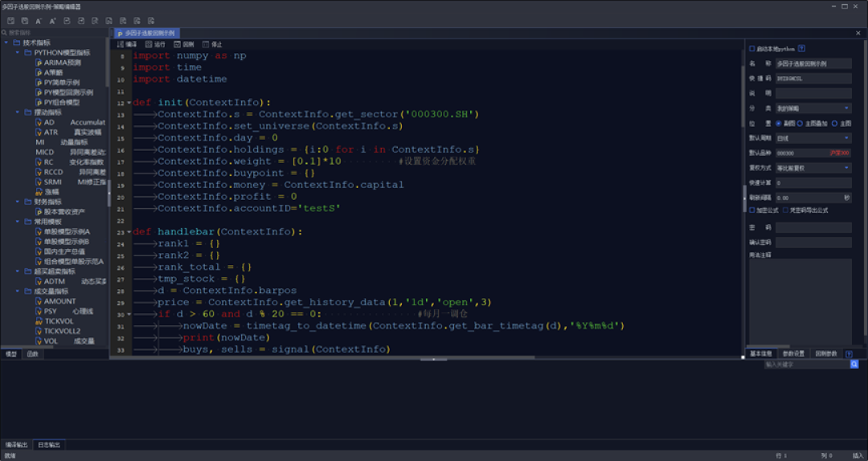The image size is (868, 461).
Task: Select the AD Accumulat indicator
Action: coord(70,122)
